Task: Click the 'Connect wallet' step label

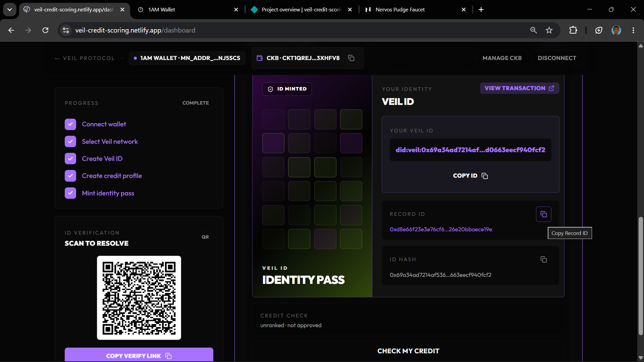Action: [104, 124]
